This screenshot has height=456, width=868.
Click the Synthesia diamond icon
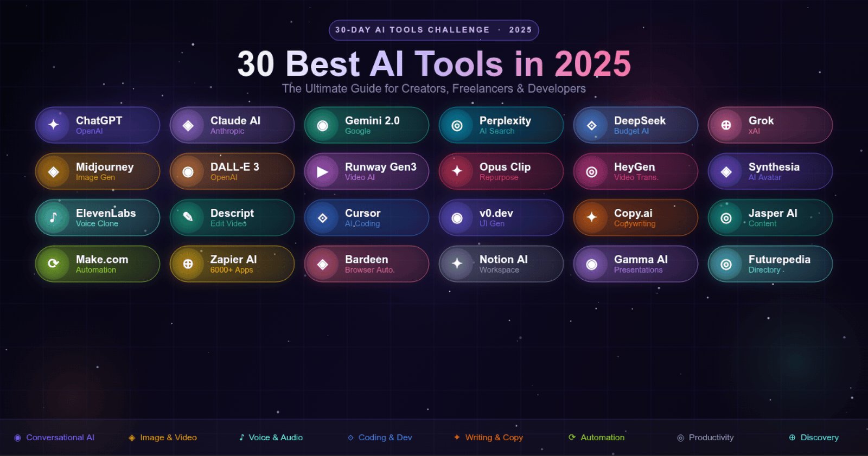(726, 172)
